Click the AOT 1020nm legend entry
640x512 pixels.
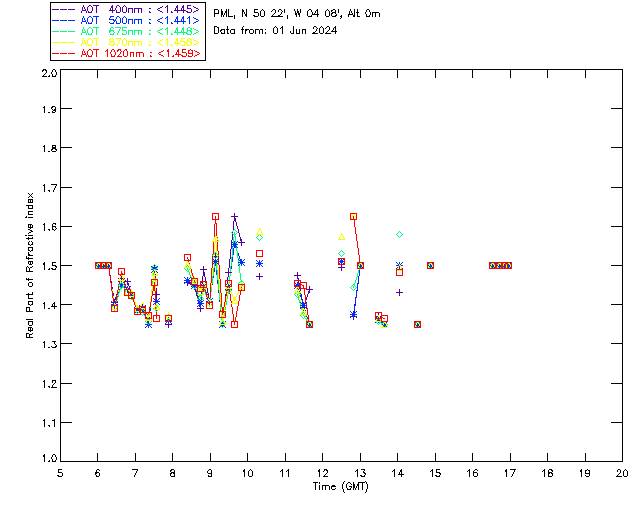pos(126,53)
